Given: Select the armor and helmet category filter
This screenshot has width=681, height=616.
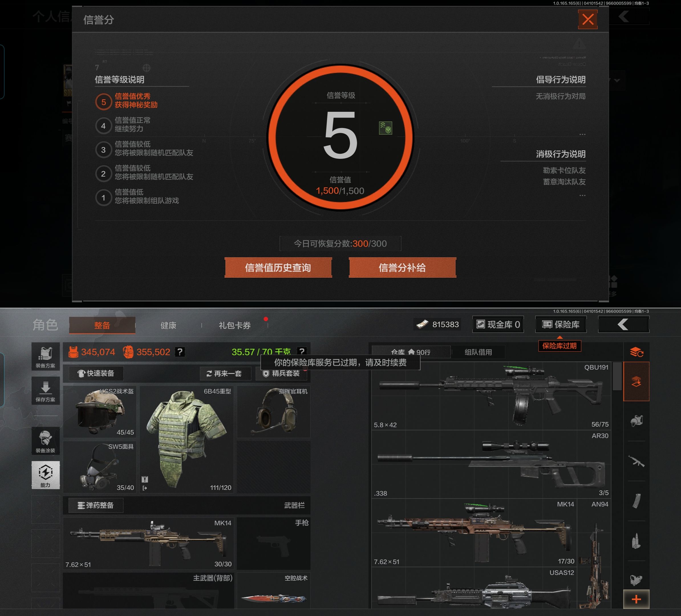Looking at the screenshot, I should click(637, 421).
